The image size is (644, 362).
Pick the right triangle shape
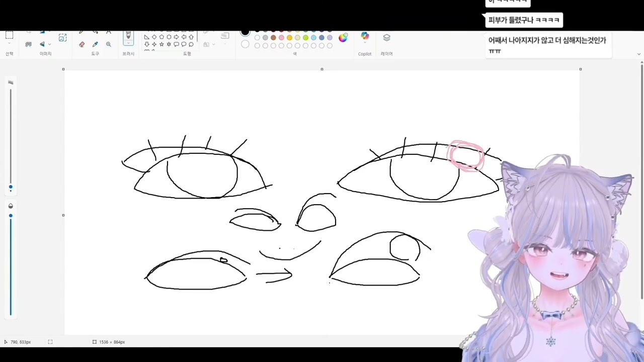[x=146, y=37]
